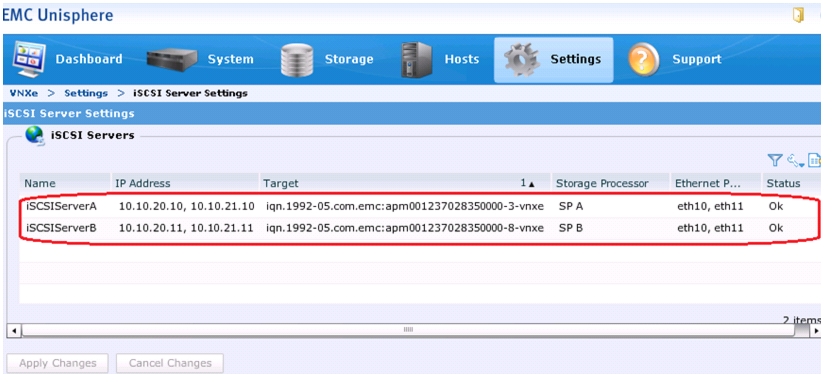Click the Apply Changes button
Viewport: 833px width, 382px height.
click(x=57, y=363)
